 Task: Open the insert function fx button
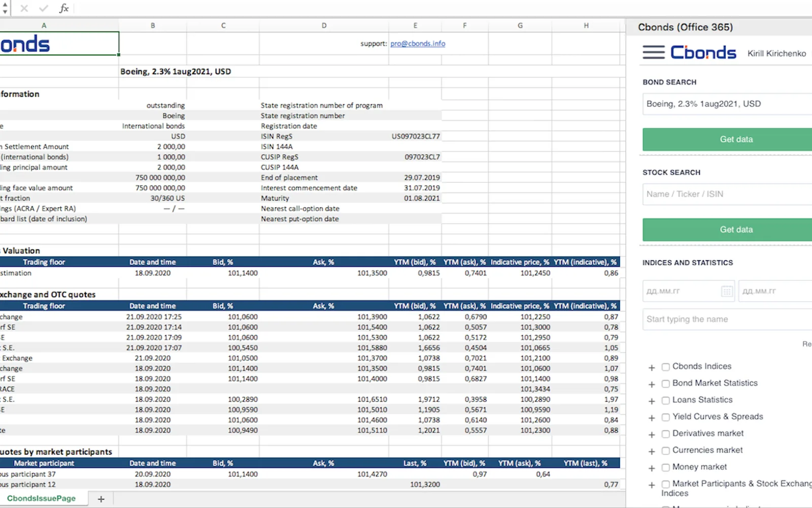coord(64,8)
